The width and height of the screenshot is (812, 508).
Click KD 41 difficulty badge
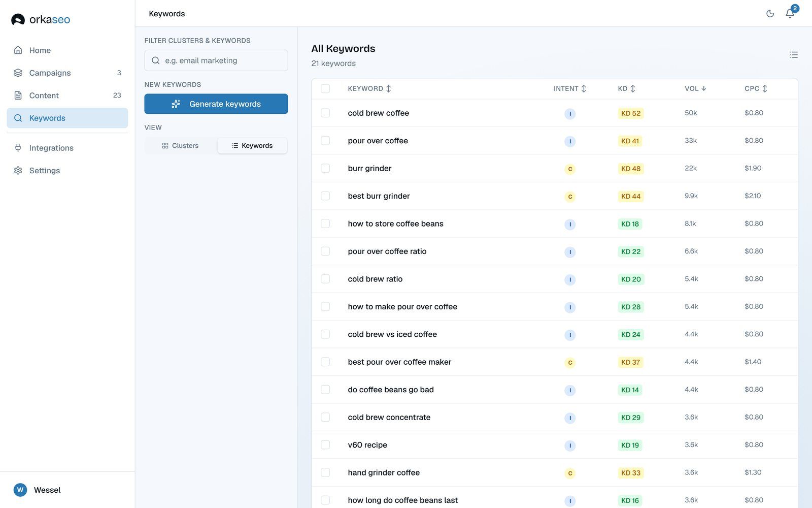click(x=630, y=141)
